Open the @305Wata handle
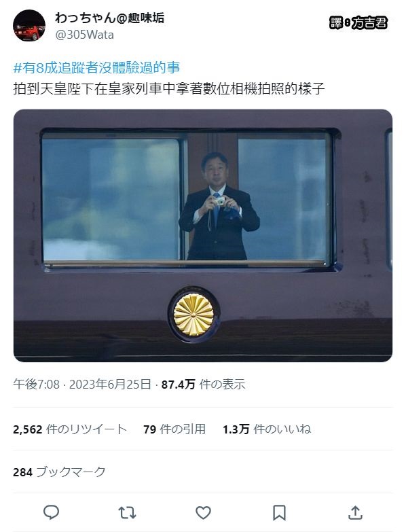Image resolution: width=406 pixels, height=532 pixels. [x=84, y=35]
